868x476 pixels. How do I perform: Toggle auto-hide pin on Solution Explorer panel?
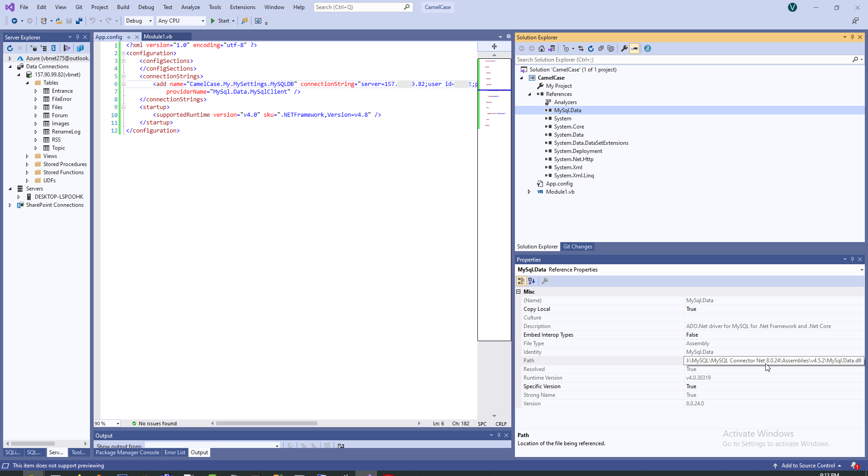coord(852,37)
